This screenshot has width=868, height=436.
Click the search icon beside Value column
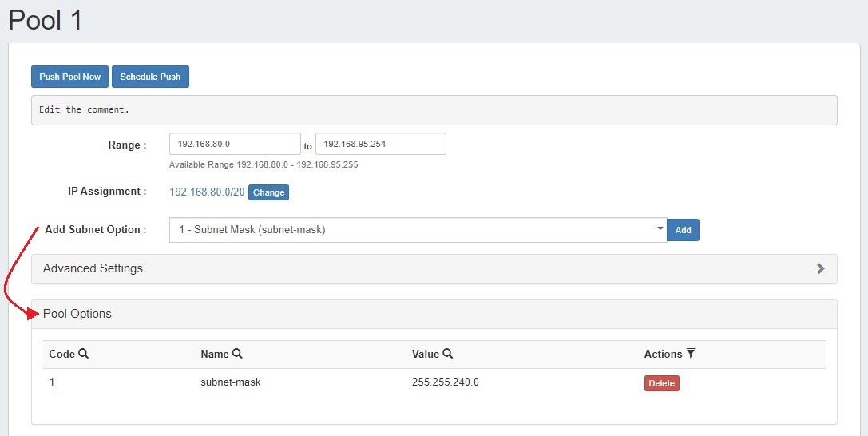(448, 354)
